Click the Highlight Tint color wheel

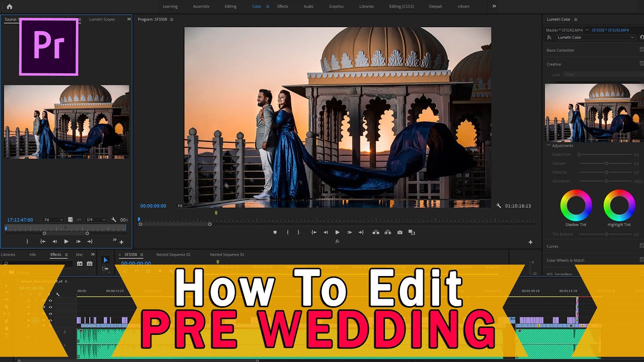point(619,205)
